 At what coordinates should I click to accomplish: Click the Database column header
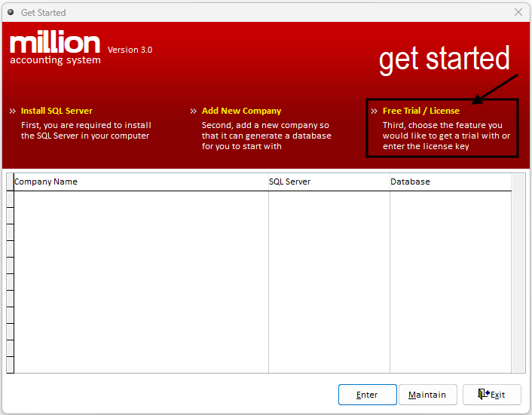click(451, 182)
